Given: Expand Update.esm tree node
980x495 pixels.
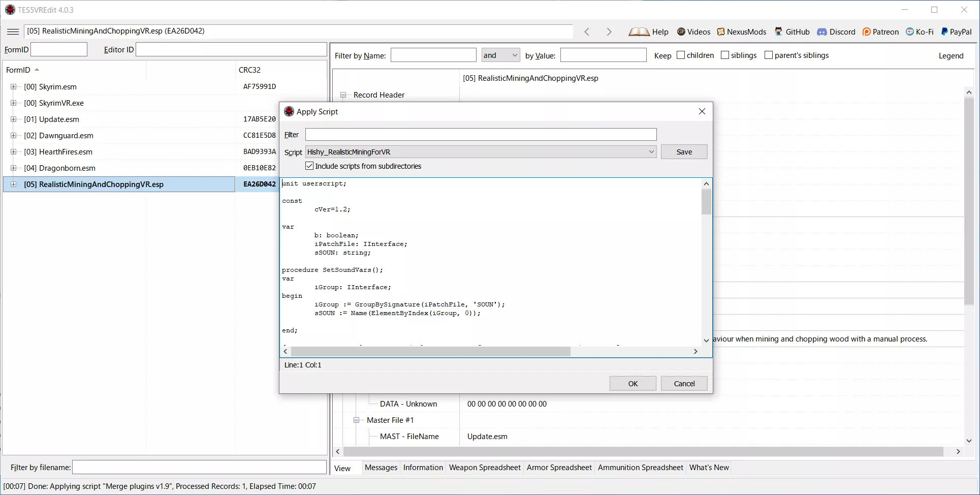Looking at the screenshot, I should (14, 119).
